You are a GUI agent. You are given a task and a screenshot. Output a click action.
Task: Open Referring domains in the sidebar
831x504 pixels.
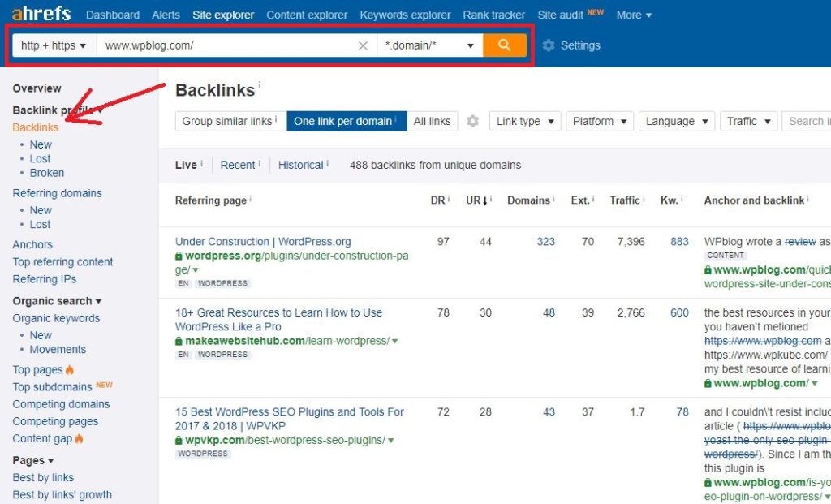(58, 193)
